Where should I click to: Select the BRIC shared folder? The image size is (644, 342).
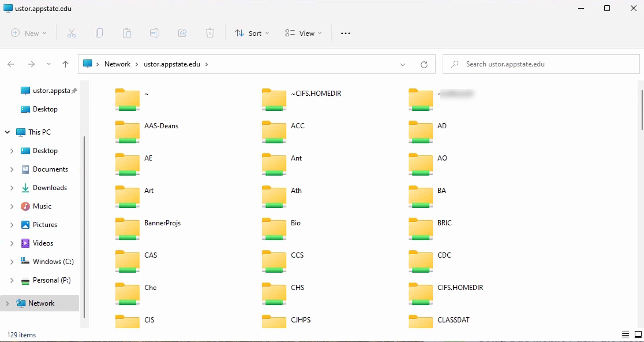point(430,229)
